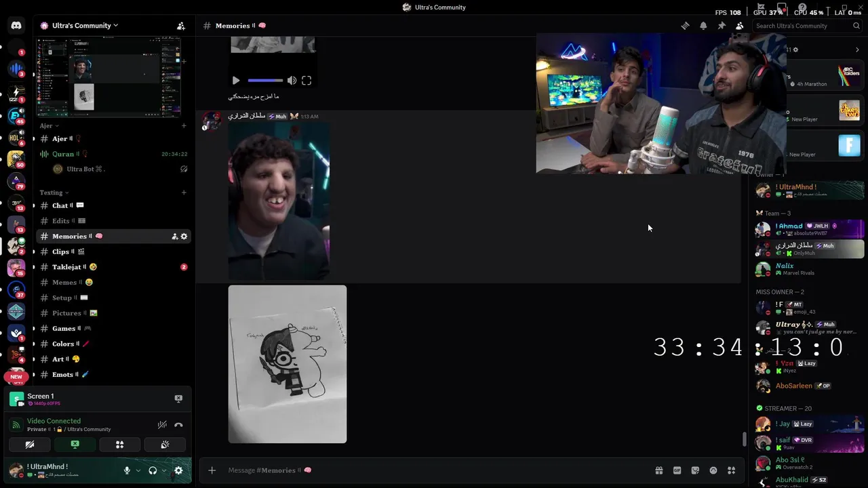Screen dimensions: 868x488
Task: Expand headphone output options arrow
Action: pos(163,470)
